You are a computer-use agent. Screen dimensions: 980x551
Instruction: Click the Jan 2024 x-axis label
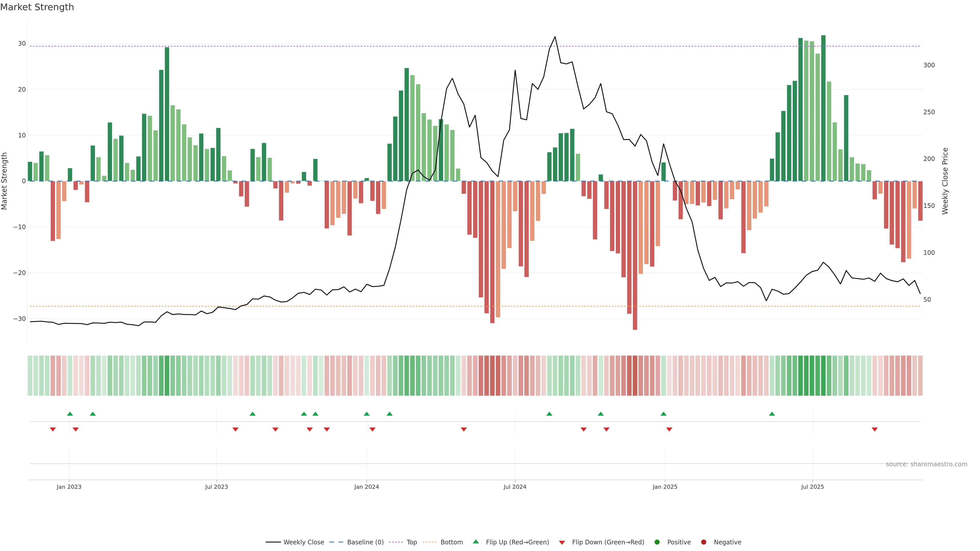coord(366,487)
